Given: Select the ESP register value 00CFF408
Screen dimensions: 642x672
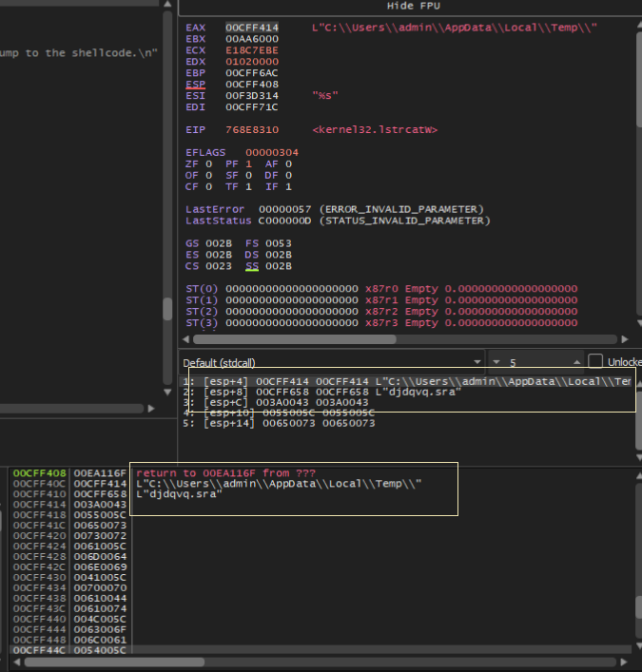Looking at the screenshot, I should (252, 85).
